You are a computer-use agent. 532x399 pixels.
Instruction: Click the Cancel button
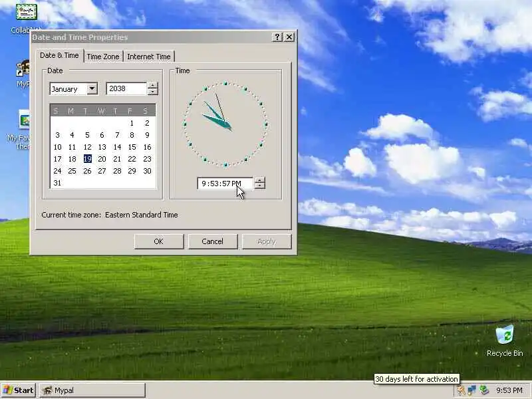tap(213, 241)
